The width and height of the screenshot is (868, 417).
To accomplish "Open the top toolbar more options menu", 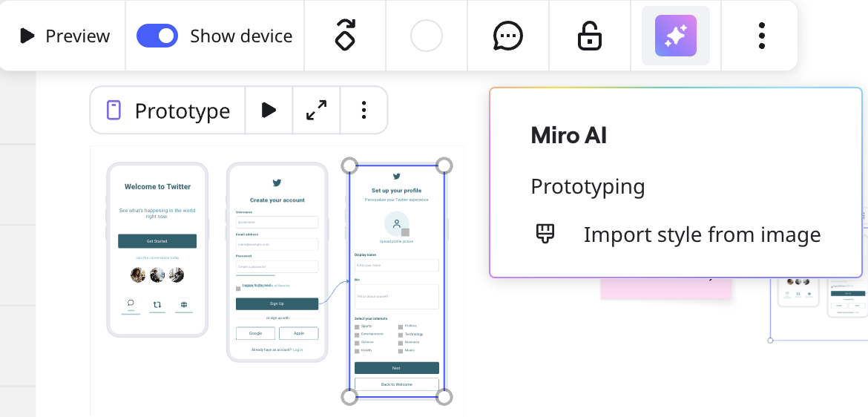I will [762, 36].
